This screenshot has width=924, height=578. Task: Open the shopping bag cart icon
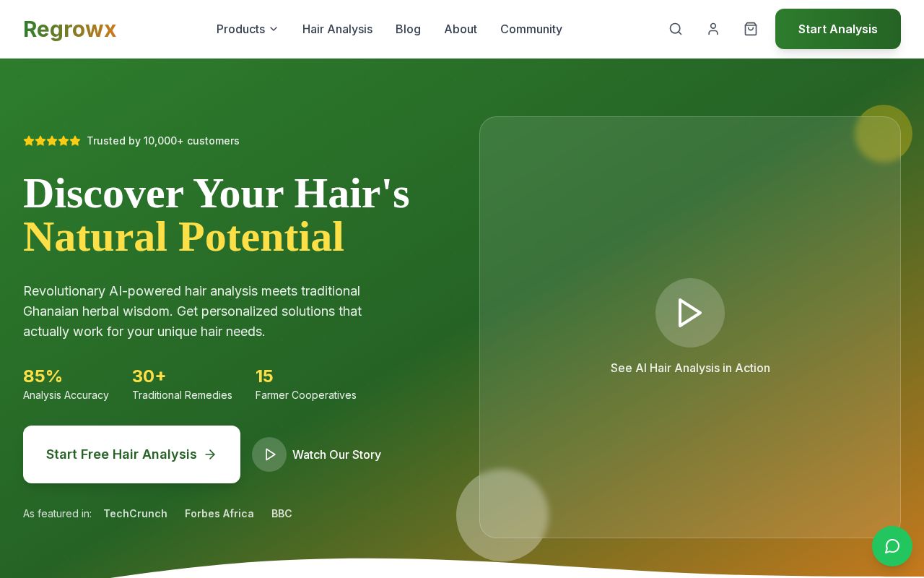751,29
